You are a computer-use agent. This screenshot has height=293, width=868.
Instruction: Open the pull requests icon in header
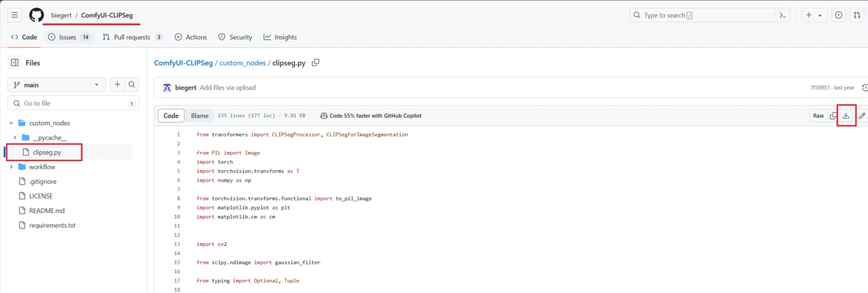pos(857,15)
